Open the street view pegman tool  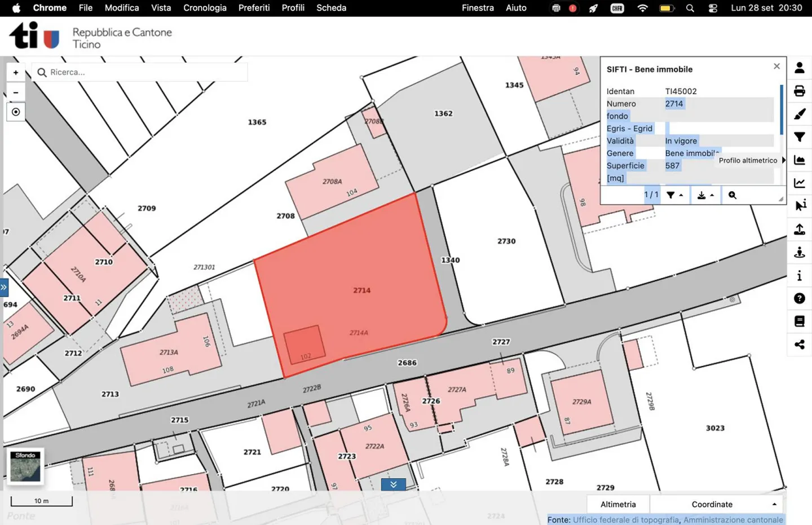tap(799, 252)
